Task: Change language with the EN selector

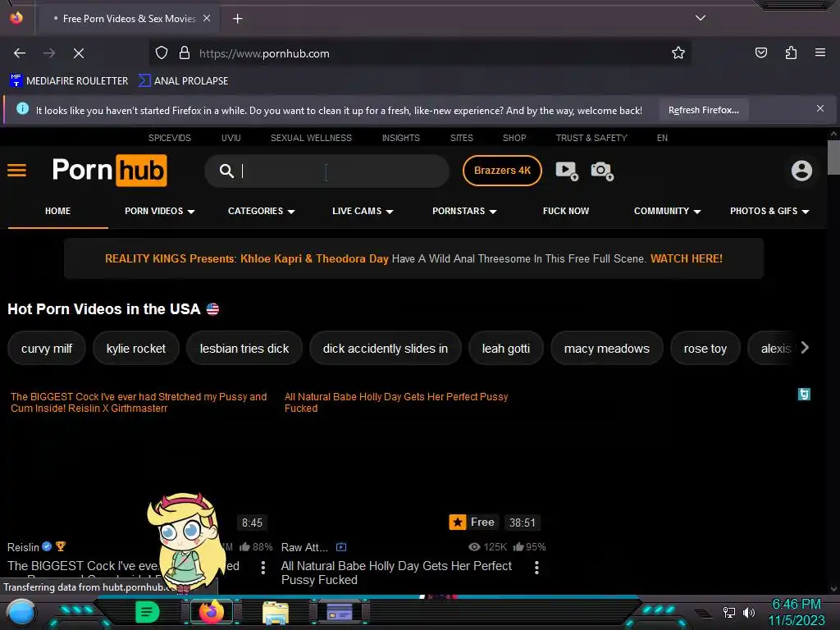Action: 662,138
